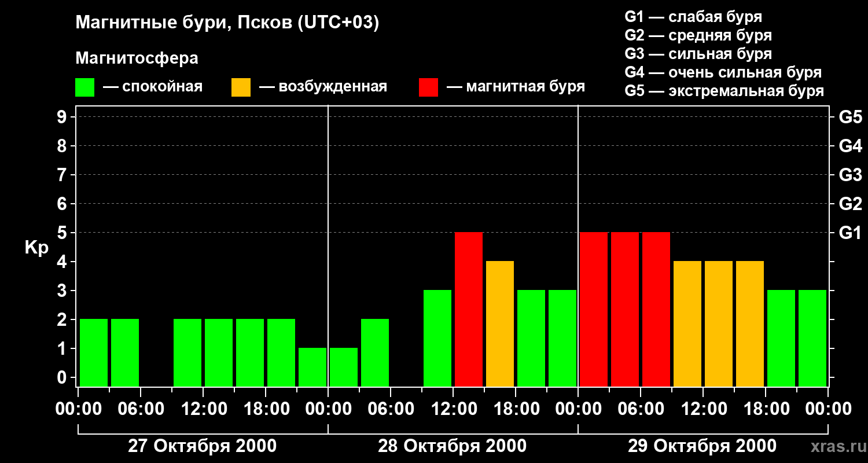
Task: Click the green 'спокойная' legend swatch
Action: coord(85,87)
